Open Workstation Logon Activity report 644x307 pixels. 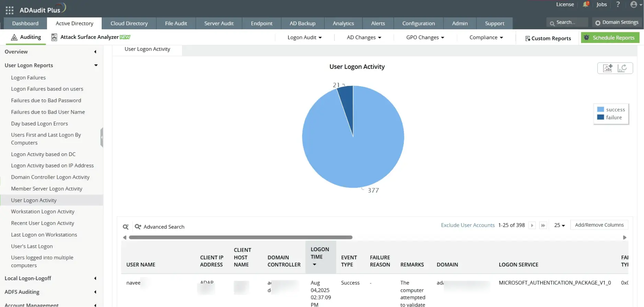click(43, 212)
